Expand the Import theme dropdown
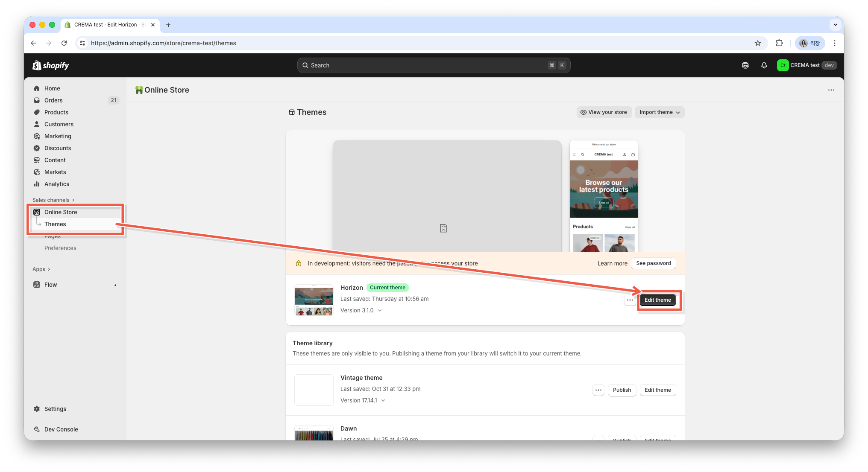 pos(660,112)
